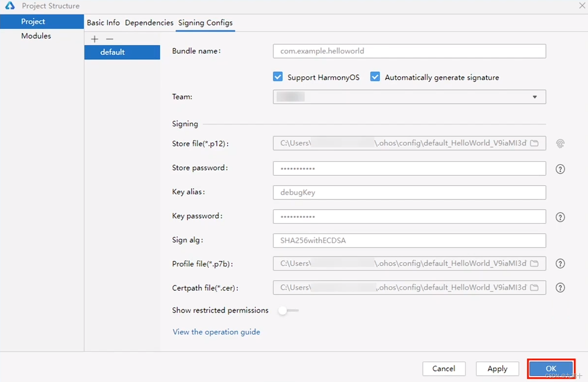Click the DevEco Studio logo in title bar
The image size is (588, 382).
tap(10, 6)
